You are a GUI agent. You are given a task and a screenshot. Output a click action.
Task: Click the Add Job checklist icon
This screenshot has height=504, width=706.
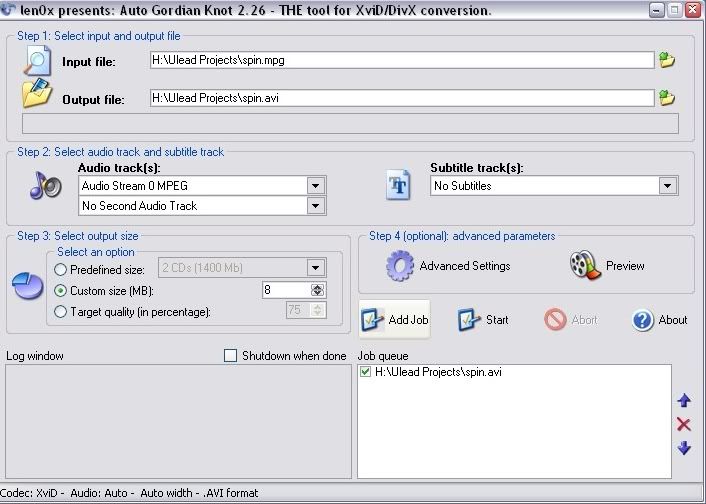click(372, 320)
